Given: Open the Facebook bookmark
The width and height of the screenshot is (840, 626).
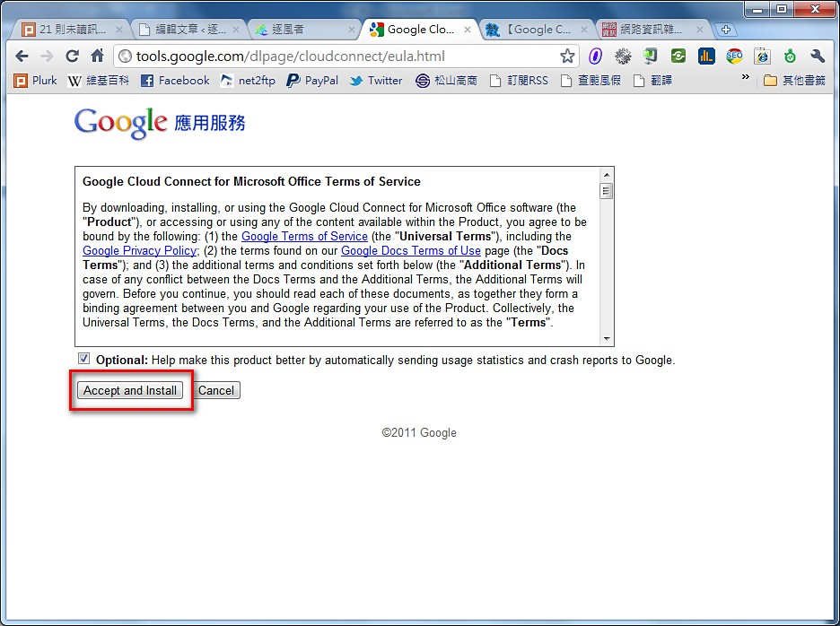Looking at the screenshot, I should coord(175,81).
